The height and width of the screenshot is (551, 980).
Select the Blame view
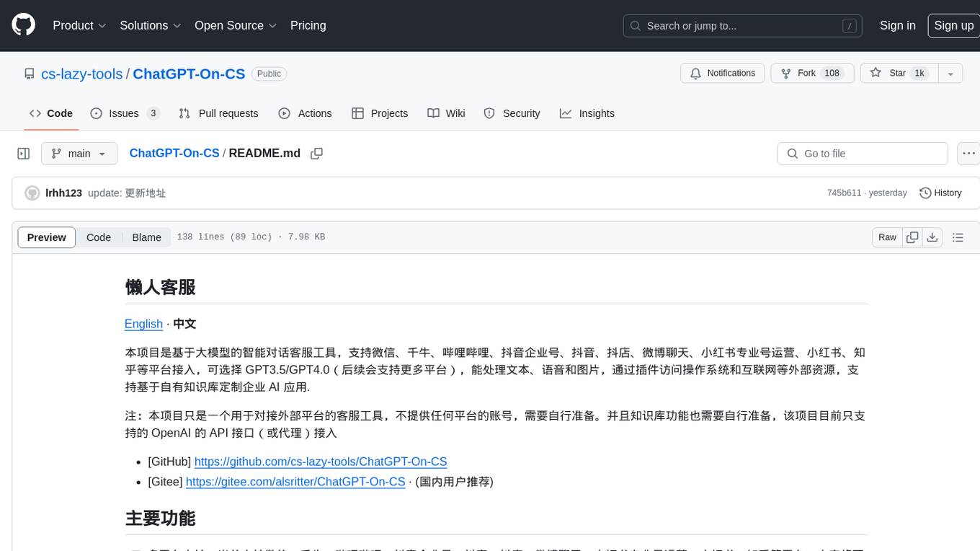click(146, 237)
